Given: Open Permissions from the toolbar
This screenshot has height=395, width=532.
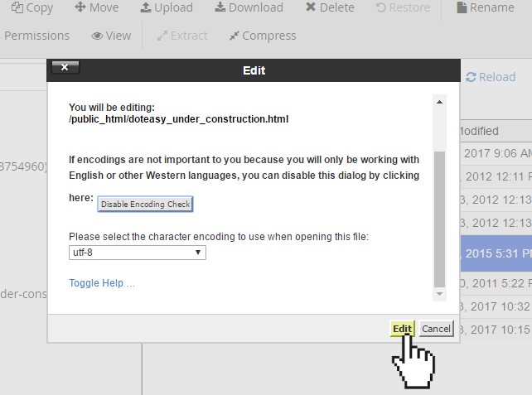Looking at the screenshot, I should (x=36, y=36).
